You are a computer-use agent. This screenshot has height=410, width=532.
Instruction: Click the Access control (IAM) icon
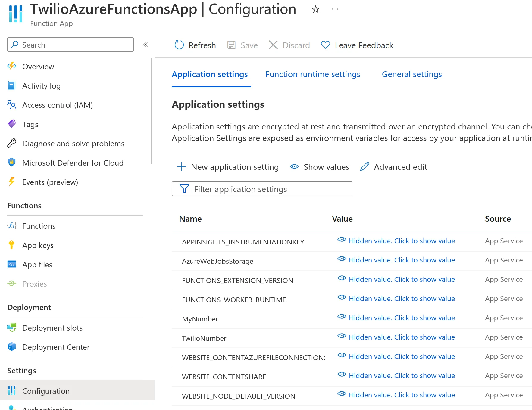tap(12, 105)
